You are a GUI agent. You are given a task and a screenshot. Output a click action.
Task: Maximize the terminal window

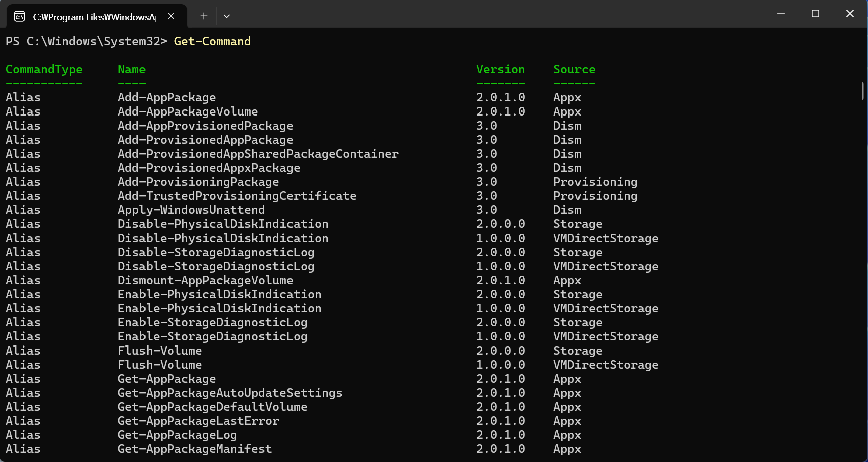coord(815,14)
